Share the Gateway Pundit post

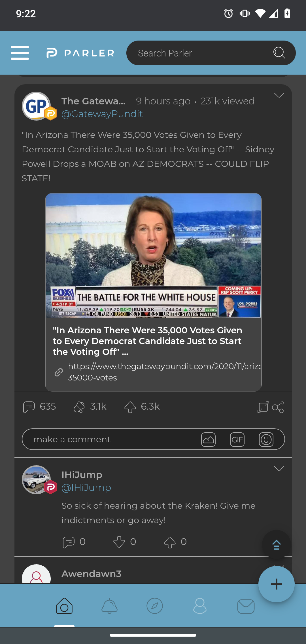click(x=278, y=407)
